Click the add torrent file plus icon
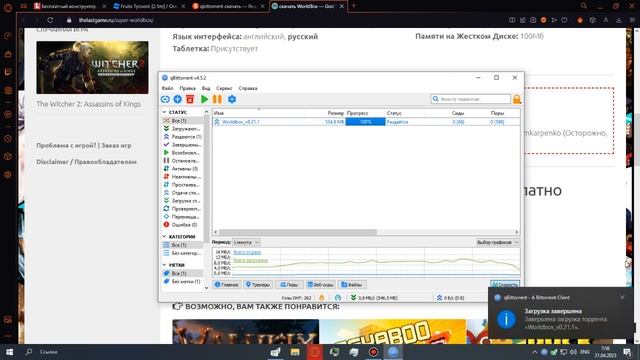The image size is (640, 360). pos(178,99)
